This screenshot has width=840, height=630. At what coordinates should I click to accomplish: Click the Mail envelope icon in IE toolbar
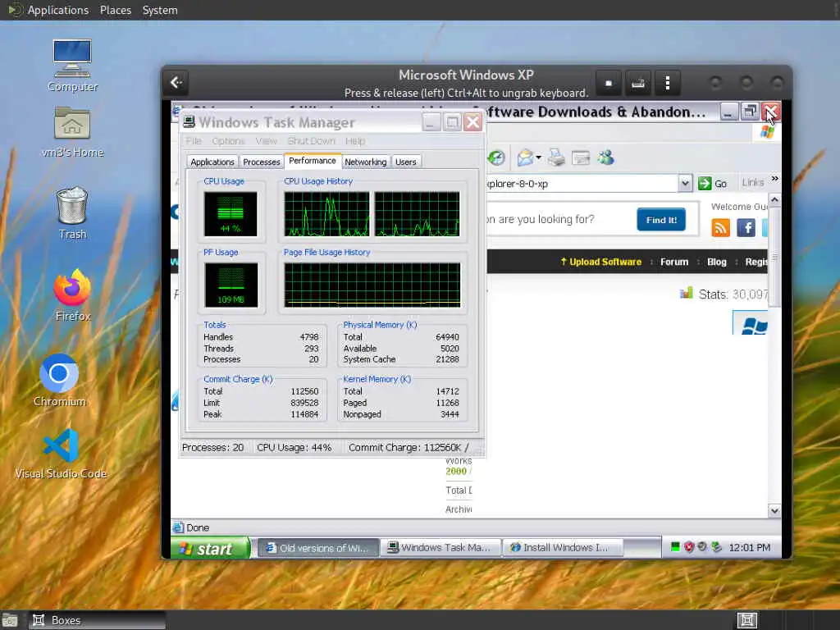[525, 157]
